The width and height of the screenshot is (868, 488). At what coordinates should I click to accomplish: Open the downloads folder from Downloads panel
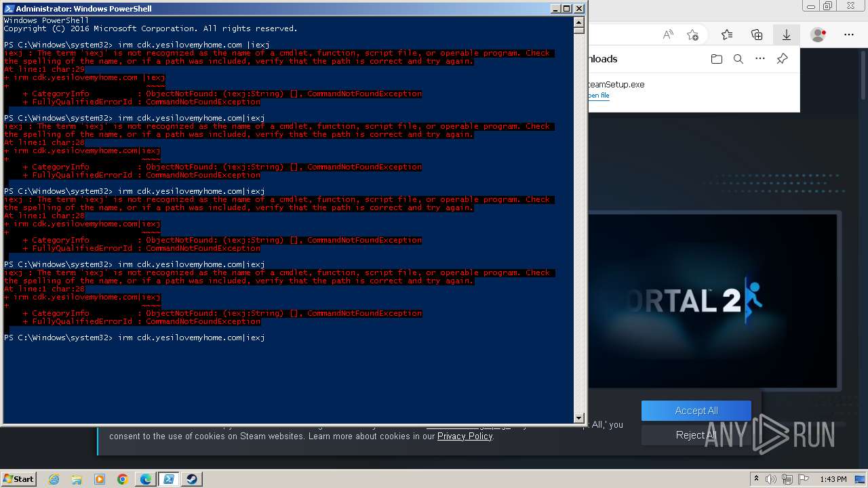pyautogui.click(x=717, y=59)
